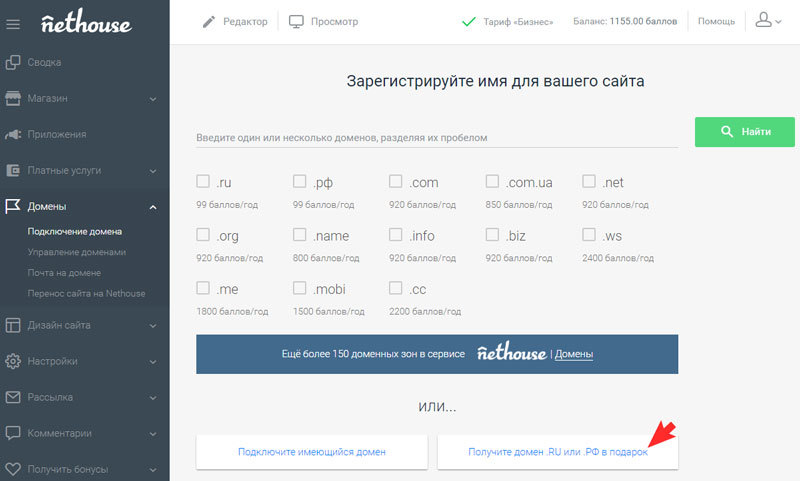Check the .cc domain checkbox
Viewport: 800px width, 481px height.
point(395,288)
